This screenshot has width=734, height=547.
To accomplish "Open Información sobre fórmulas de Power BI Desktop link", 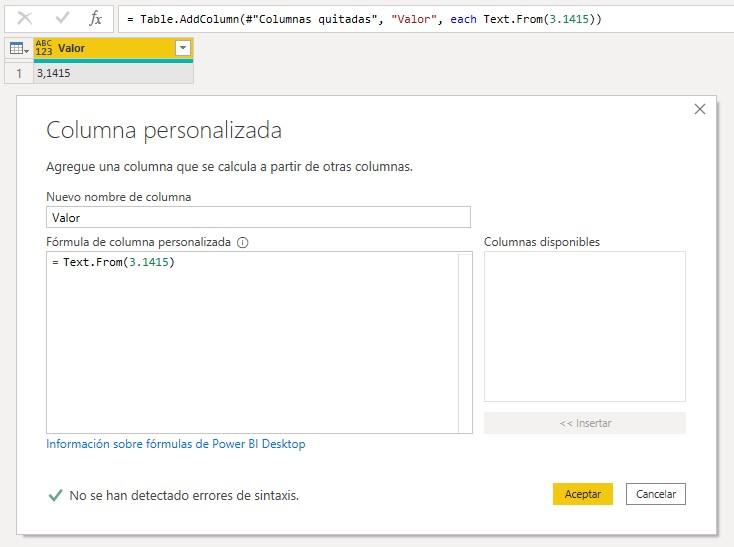I will point(176,444).
